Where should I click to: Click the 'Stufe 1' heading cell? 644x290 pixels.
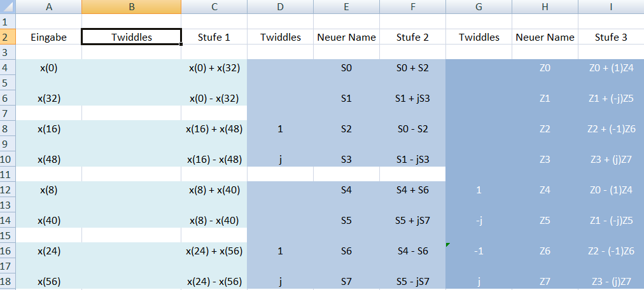click(x=214, y=38)
